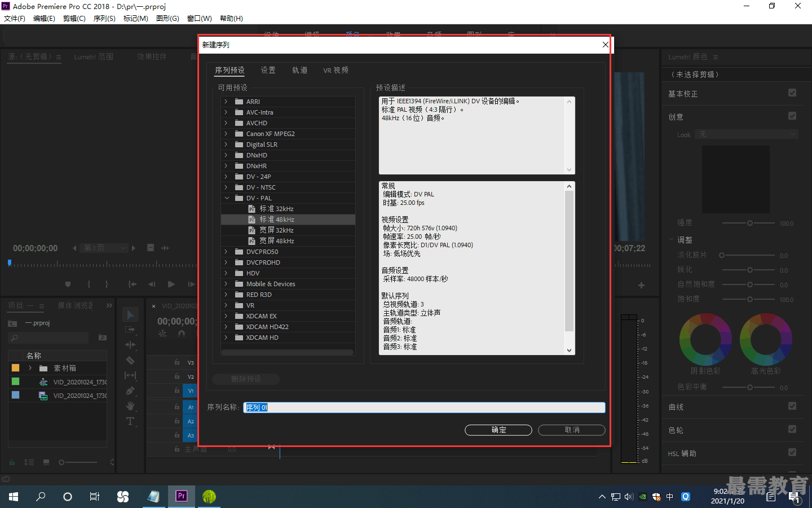The image size is (812, 508).
Task: Expand the Mobile & Devices folder
Action: click(226, 284)
